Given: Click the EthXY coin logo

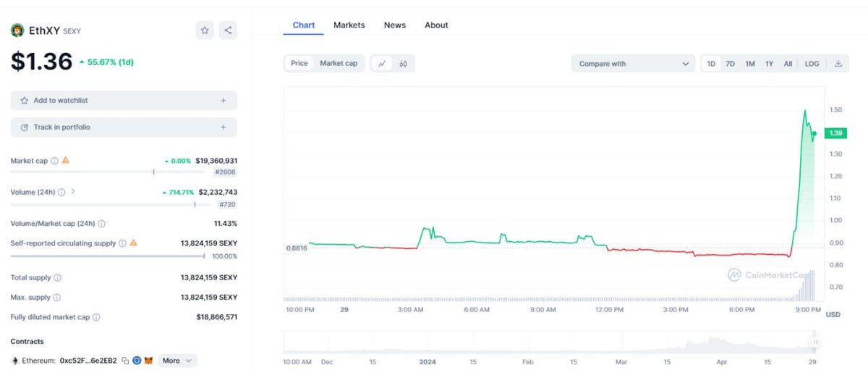Looking at the screenshot, I should (17, 30).
